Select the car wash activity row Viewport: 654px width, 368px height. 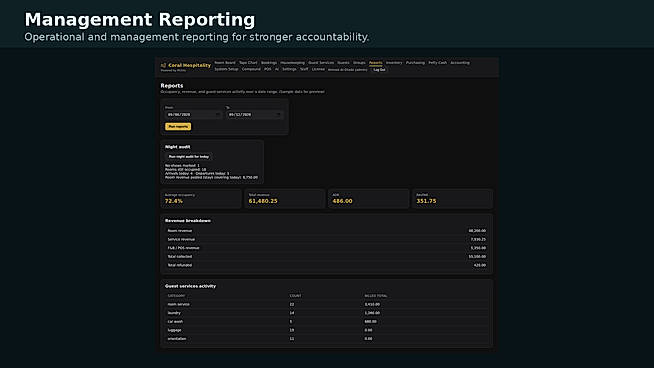tap(327, 322)
